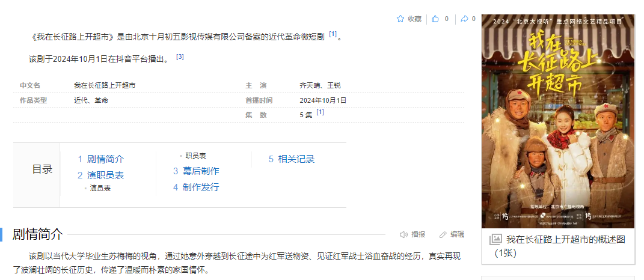Image resolution: width=644 pixels, height=280 pixels.
Task: Open reference [3] after broadcast date
Action: [x=180, y=57]
